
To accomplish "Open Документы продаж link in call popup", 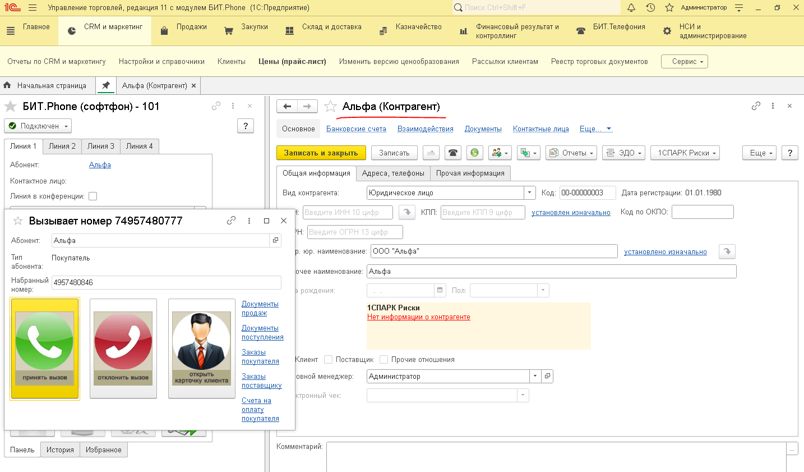I will click(x=260, y=309).
